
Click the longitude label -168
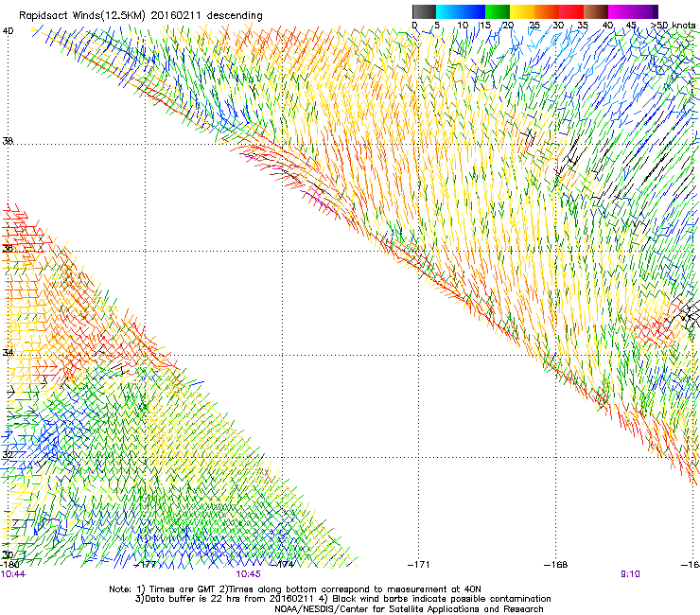[556, 565]
